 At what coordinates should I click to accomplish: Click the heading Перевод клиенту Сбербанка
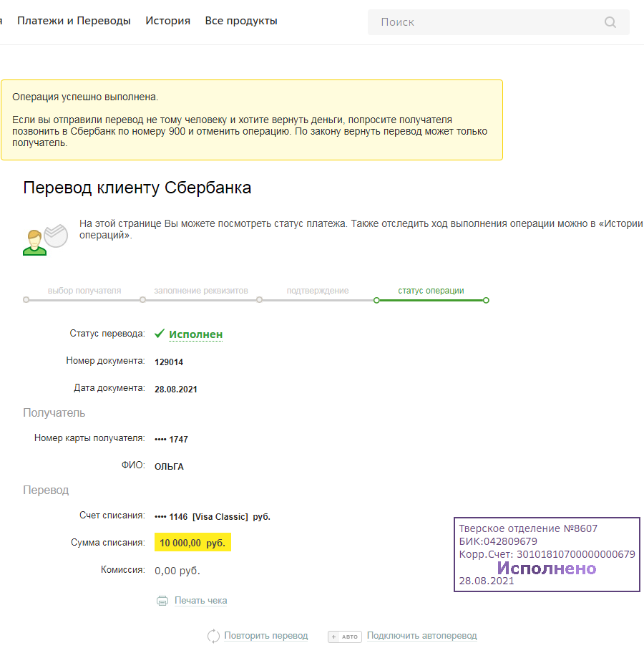(x=137, y=188)
